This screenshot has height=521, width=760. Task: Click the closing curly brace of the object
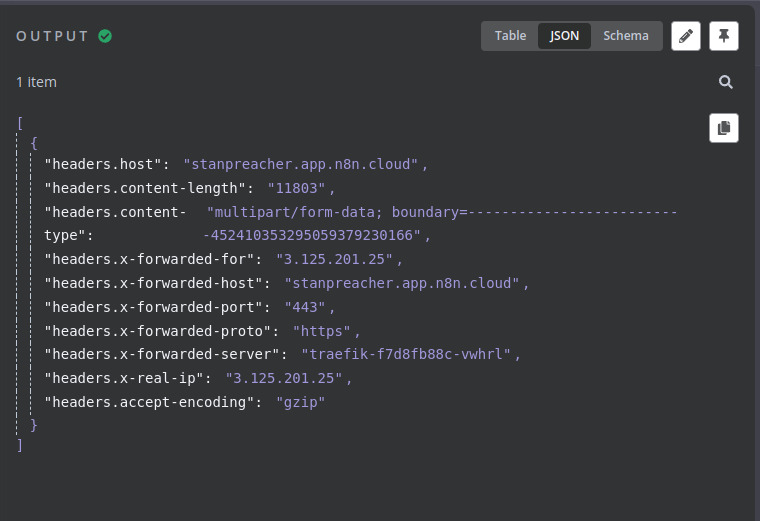(x=33, y=425)
